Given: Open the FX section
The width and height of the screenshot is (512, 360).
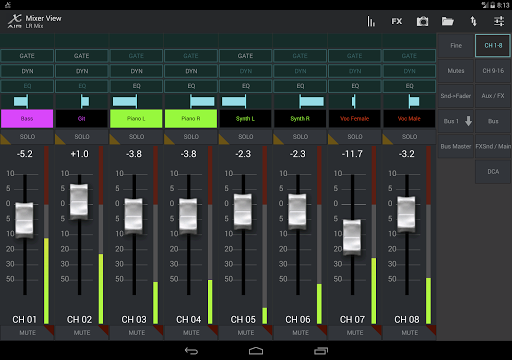Looking at the screenshot, I should (x=397, y=21).
